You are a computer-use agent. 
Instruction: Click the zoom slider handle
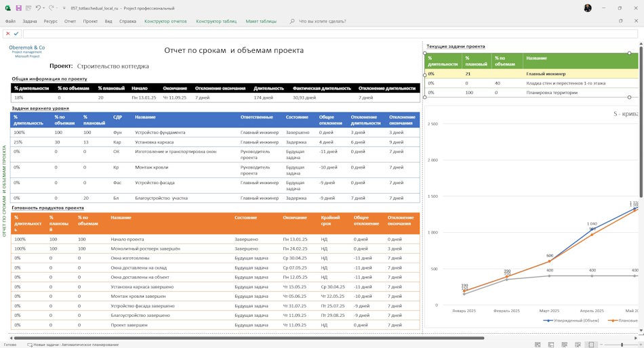pos(622,345)
